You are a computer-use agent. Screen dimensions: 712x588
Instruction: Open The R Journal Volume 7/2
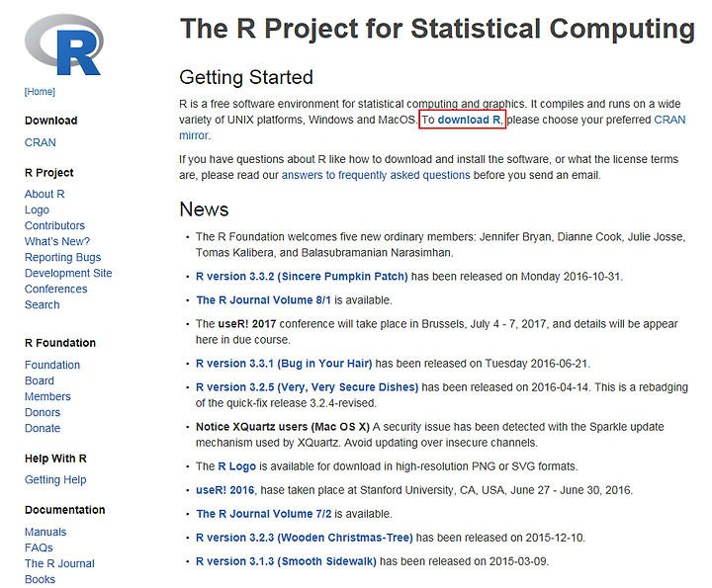point(264,514)
